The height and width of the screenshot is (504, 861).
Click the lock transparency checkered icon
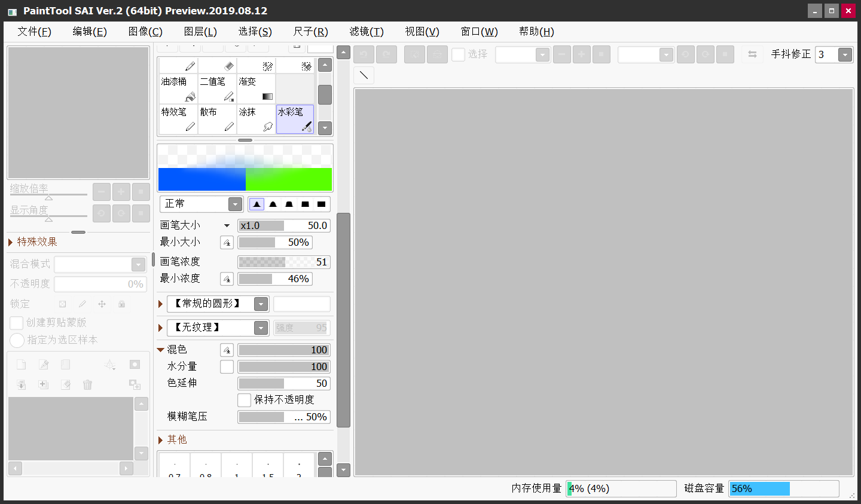[62, 304]
